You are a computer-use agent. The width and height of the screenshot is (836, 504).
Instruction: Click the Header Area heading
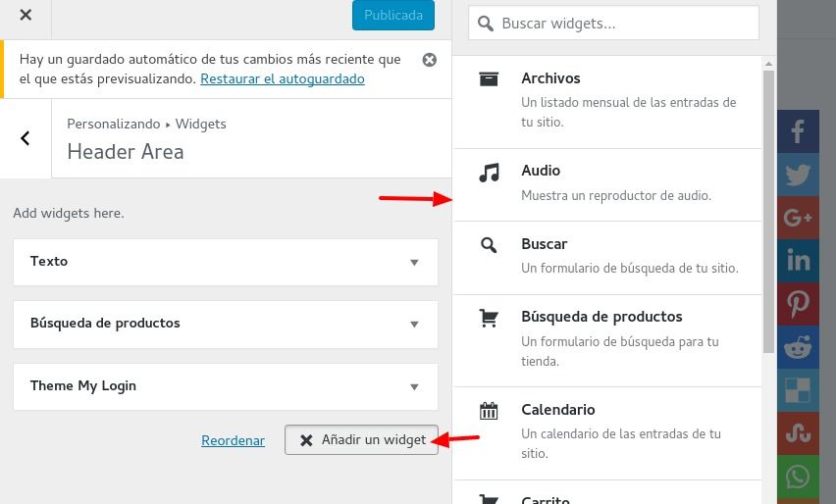tap(126, 152)
